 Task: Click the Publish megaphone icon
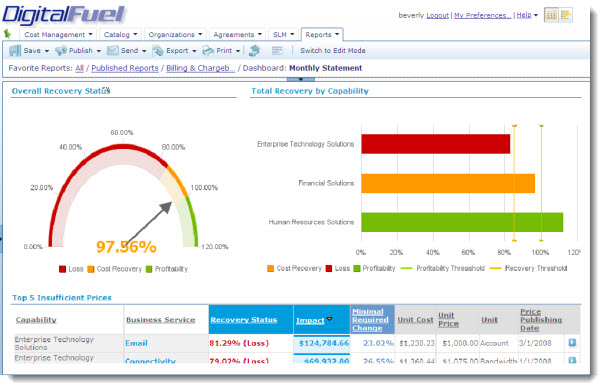point(61,51)
